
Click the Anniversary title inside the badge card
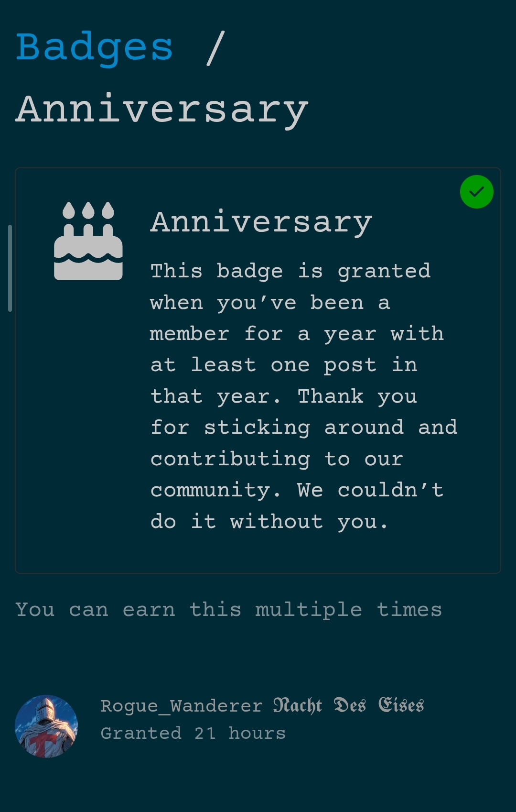tap(261, 222)
